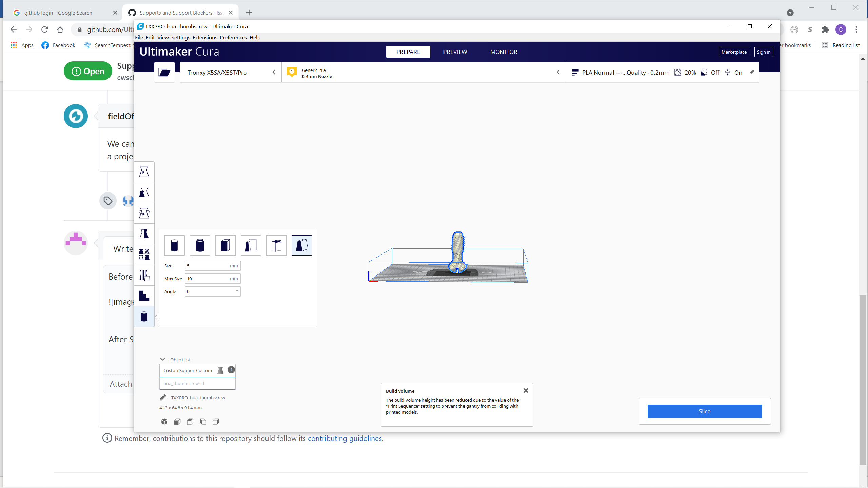Switch to the MONITOR tab
Screen dimensions: 868x488
[504, 52]
